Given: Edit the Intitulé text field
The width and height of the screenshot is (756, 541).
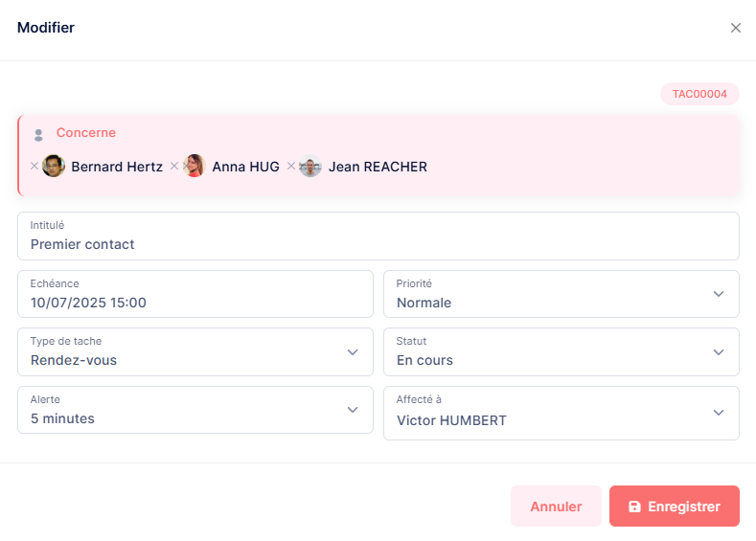Looking at the screenshot, I should (x=378, y=244).
